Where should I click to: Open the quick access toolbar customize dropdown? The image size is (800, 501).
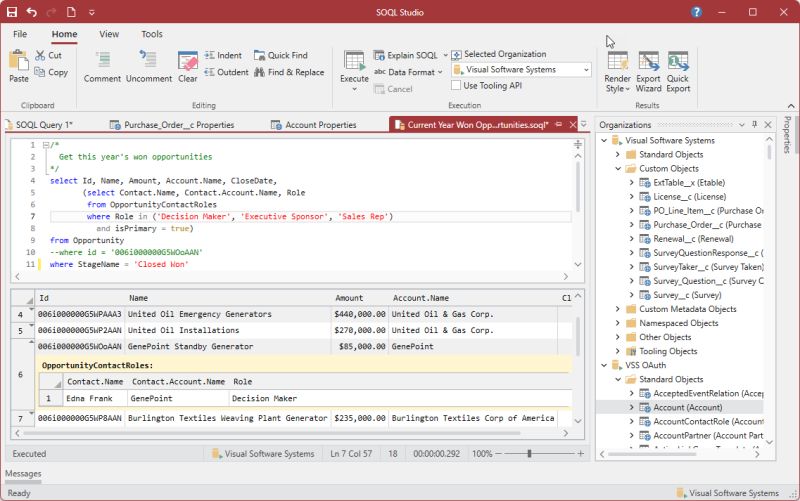[92, 12]
